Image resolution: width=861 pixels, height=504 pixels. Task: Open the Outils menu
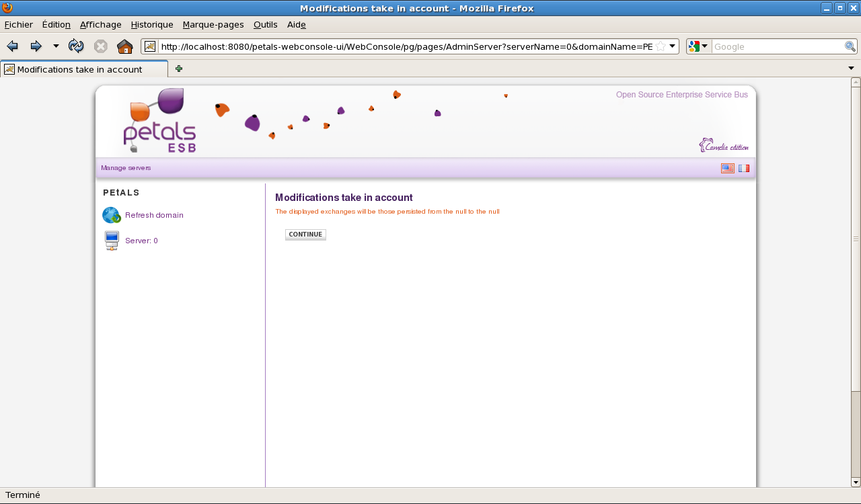point(265,25)
